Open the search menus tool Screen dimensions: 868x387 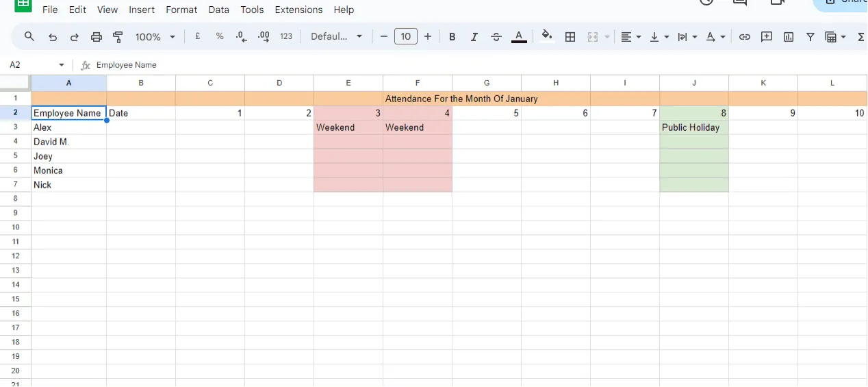coord(29,37)
